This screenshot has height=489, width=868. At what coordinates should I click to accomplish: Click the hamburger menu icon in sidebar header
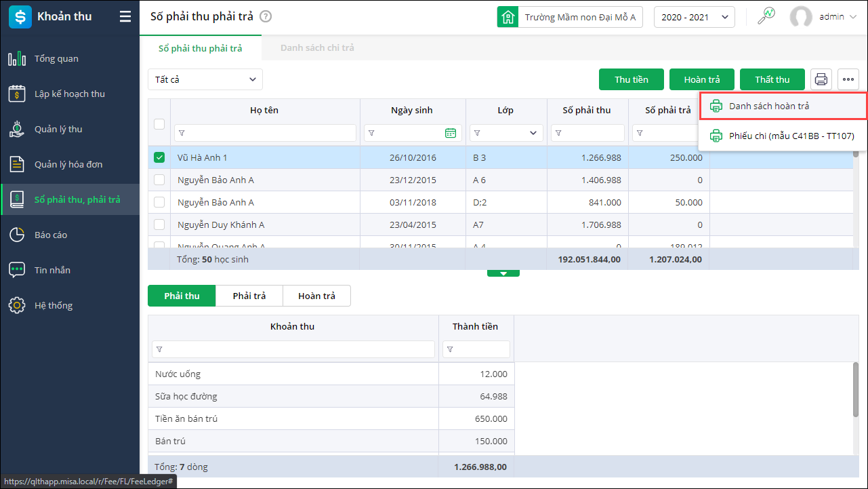click(x=125, y=17)
